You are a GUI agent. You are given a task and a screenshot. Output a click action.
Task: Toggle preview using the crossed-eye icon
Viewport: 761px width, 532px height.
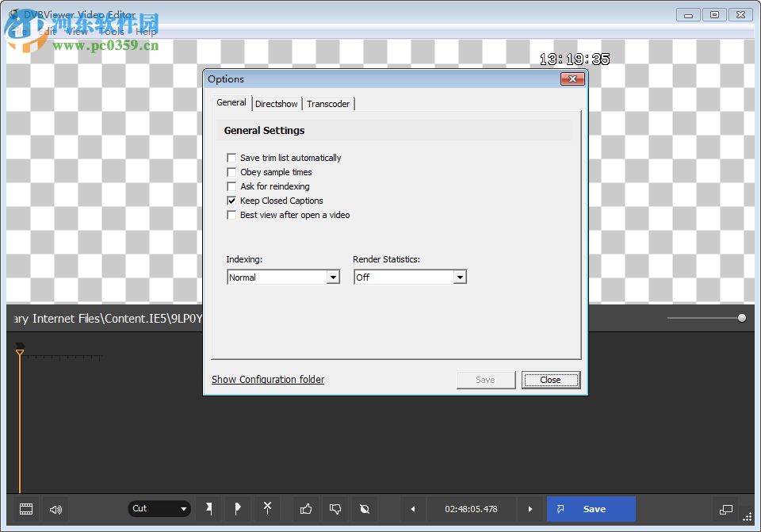tap(363, 509)
